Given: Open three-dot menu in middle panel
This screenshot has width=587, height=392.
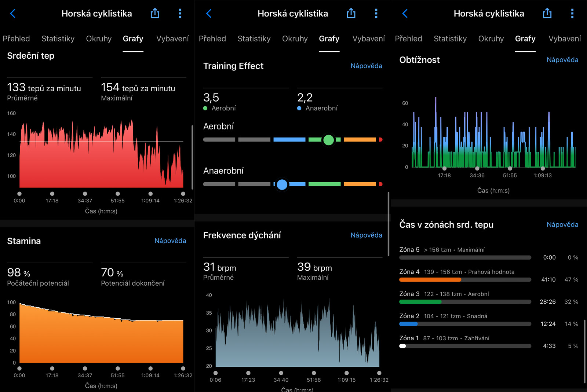Looking at the screenshot, I should 376,14.
